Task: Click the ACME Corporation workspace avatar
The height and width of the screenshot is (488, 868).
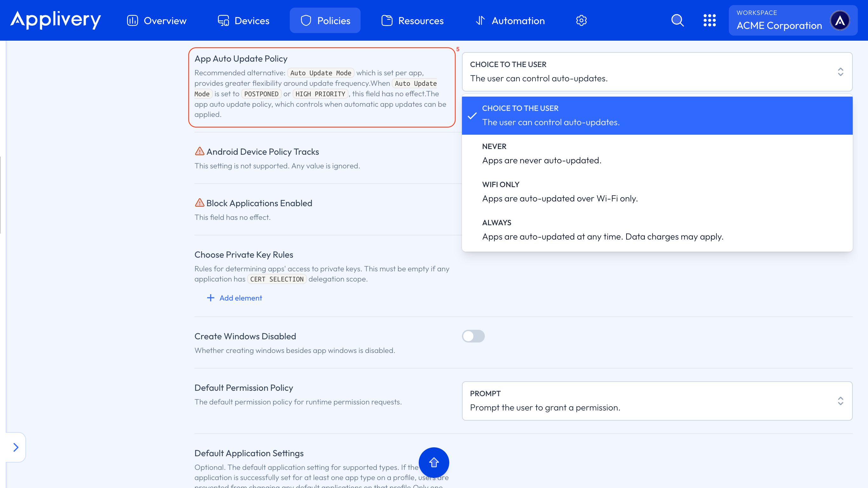Action: (x=841, y=20)
